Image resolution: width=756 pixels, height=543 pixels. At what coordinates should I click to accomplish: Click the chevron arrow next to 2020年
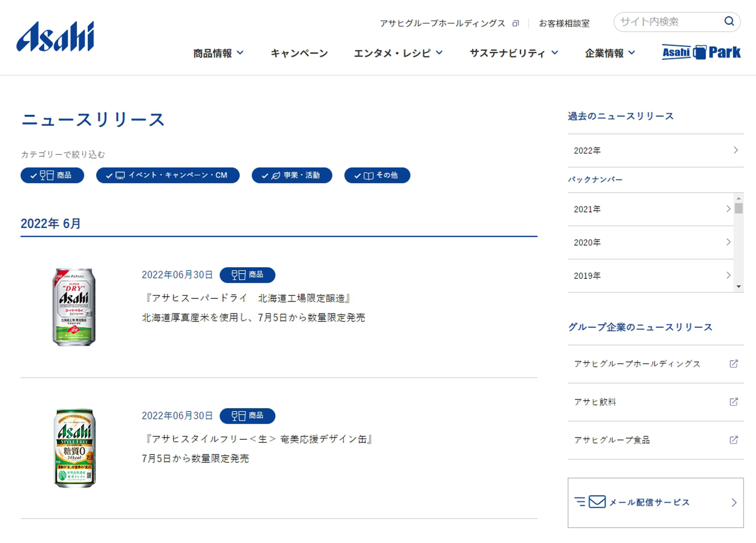click(728, 242)
